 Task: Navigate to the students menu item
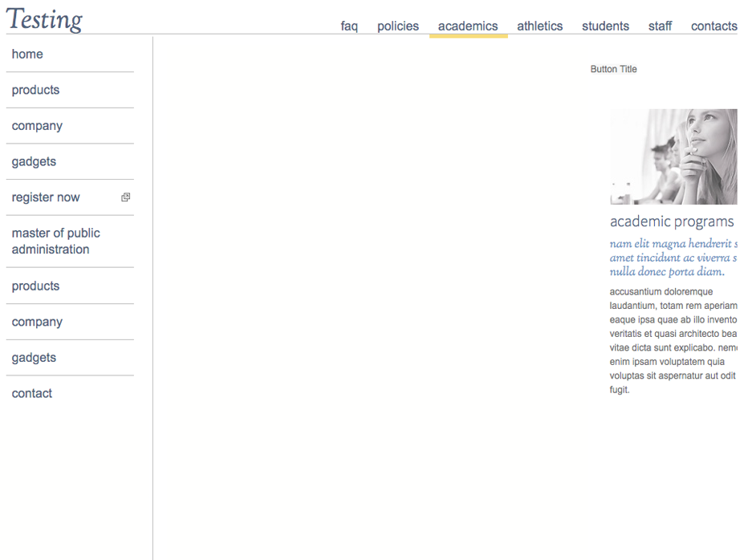pyautogui.click(x=605, y=26)
